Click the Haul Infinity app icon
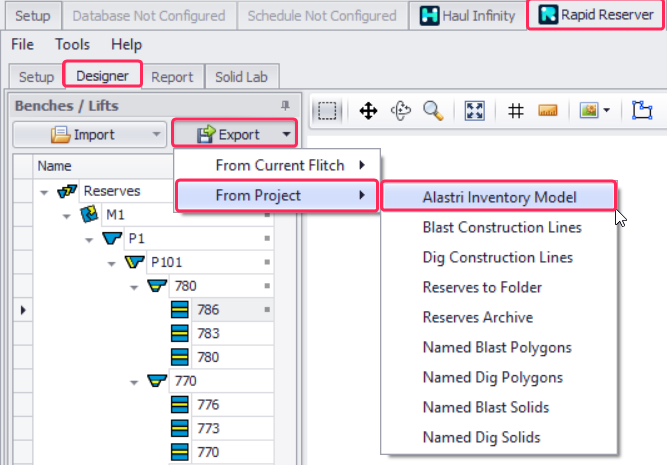 point(429,16)
